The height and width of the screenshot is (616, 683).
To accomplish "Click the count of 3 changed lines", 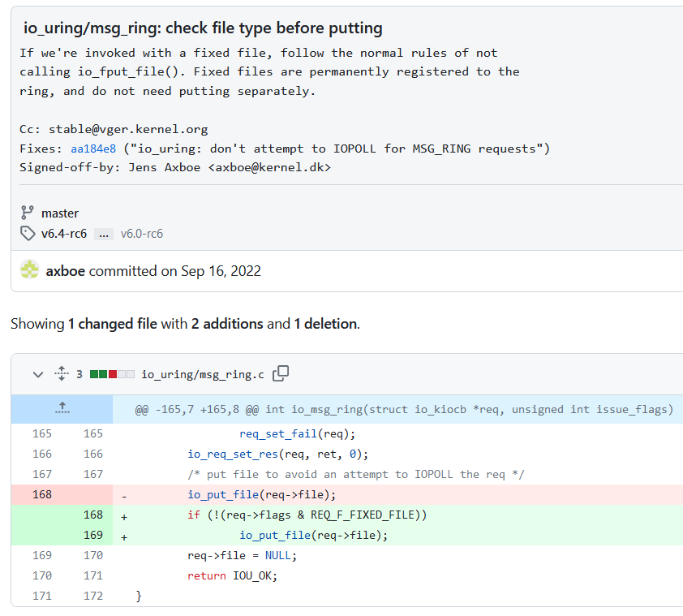I will (79, 374).
